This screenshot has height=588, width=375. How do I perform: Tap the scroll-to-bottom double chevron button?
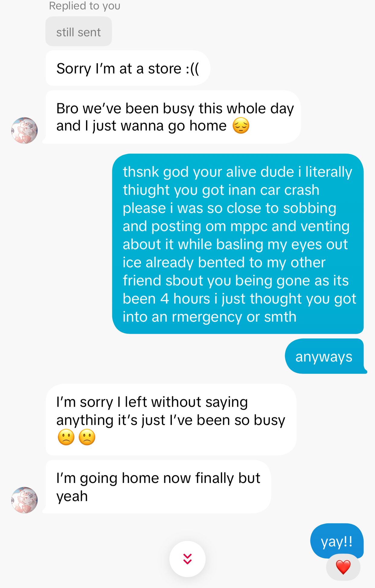(187, 559)
